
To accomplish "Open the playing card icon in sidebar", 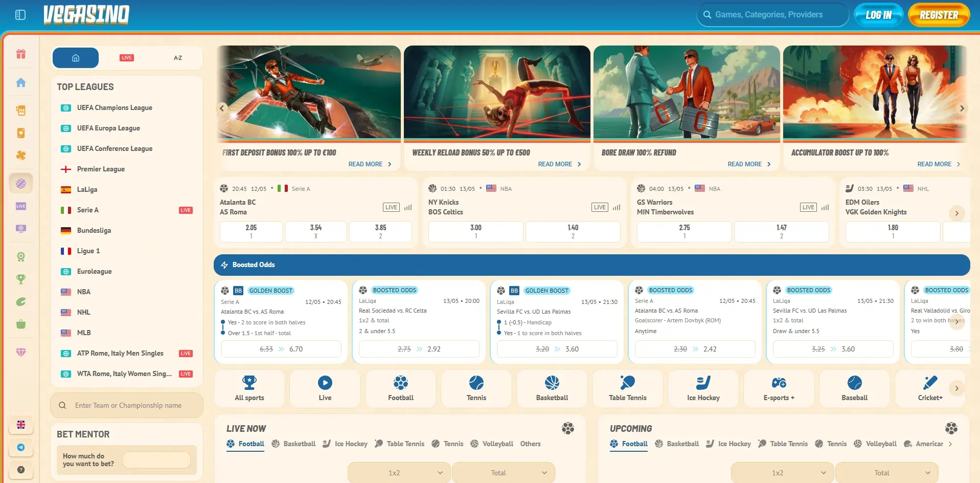I will click(21, 133).
